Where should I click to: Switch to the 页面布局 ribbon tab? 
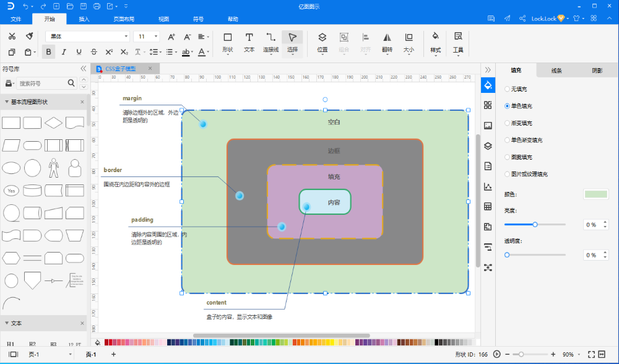(x=124, y=19)
